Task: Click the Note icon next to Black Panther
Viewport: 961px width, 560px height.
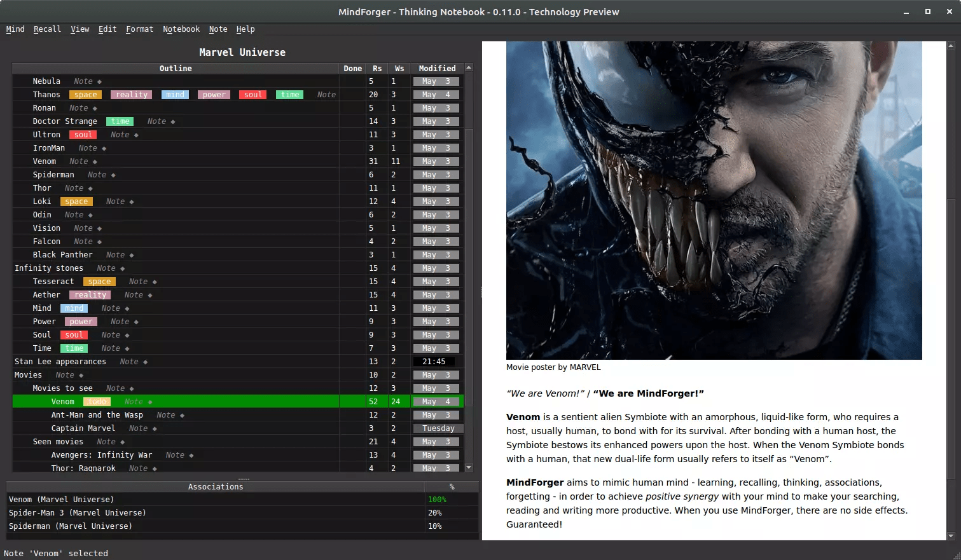Action: (x=114, y=254)
